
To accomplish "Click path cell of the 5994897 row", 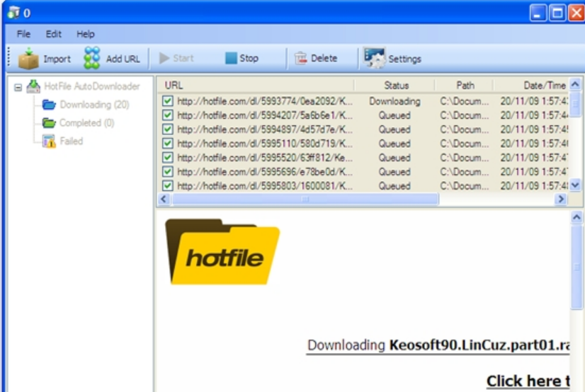I will (464, 129).
